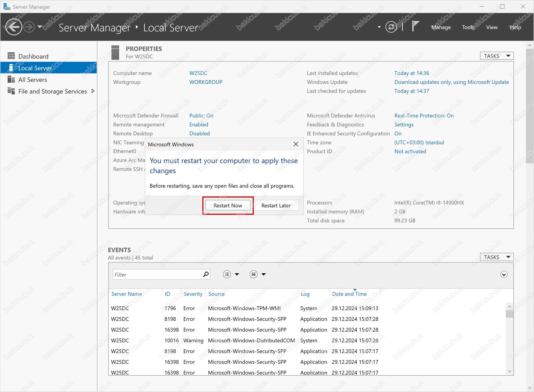The image size is (534, 392).
Task: Click main page scrollbar up arrow
Action: 530,45
